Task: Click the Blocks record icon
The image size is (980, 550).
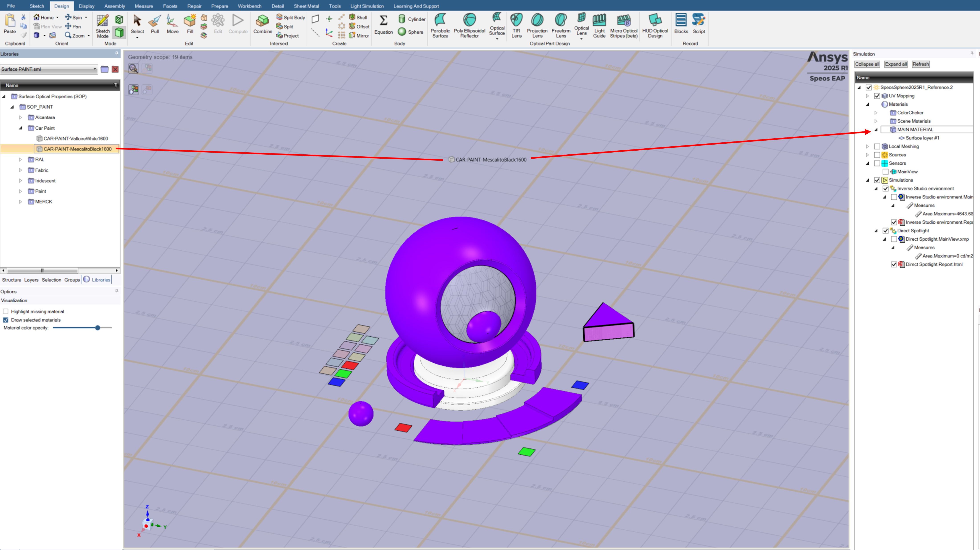Action: coord(681,24)
